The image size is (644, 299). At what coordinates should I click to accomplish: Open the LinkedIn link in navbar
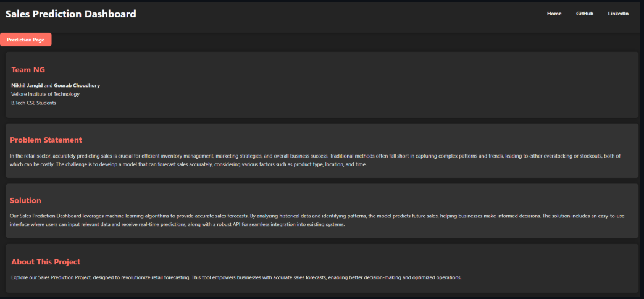pos(618,14)
